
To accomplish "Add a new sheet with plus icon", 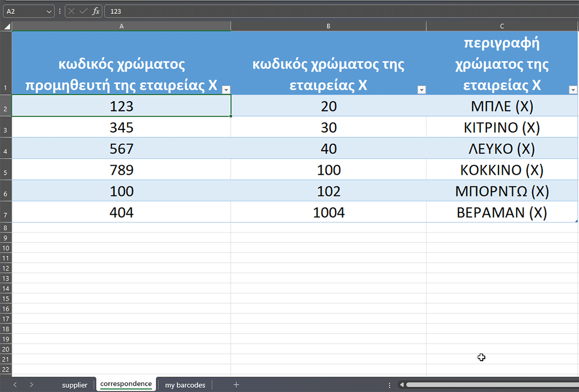I will 236,385.
